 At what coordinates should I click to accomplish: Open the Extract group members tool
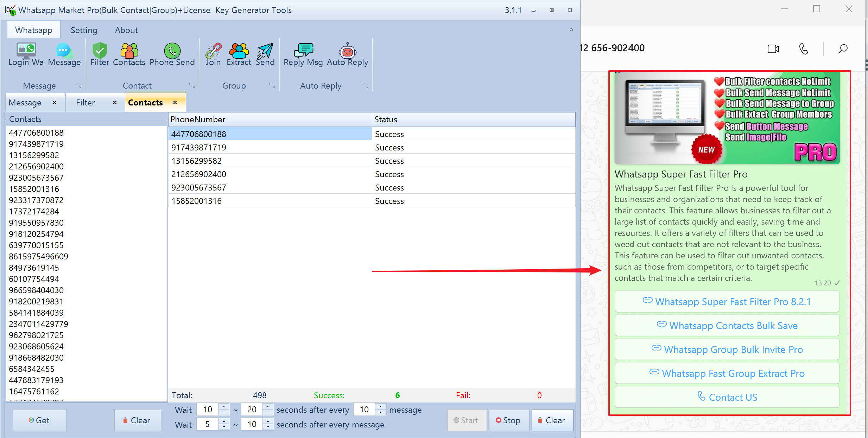pyautogui.click(x=239, y=55)
